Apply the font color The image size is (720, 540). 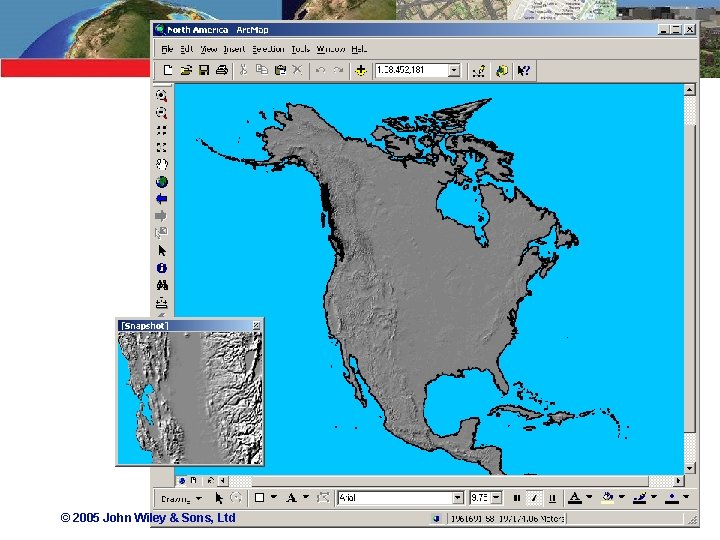pos(575,498)
